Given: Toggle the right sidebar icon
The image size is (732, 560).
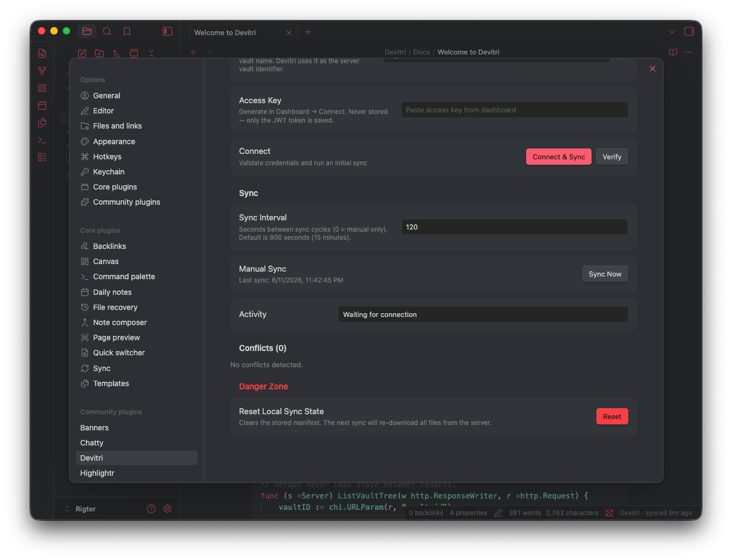Looking at the screenshot, I should (x=689, y=31).
